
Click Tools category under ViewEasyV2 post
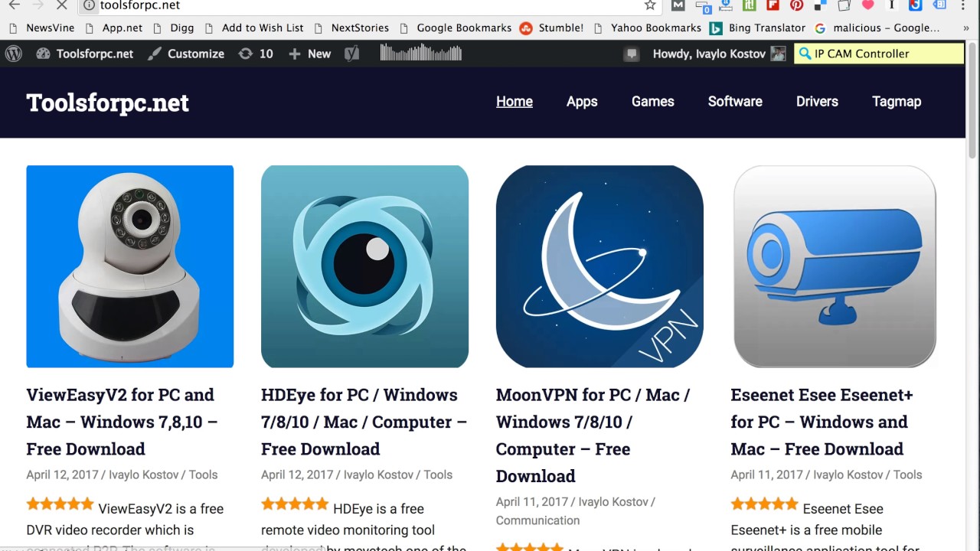coord(203,474)
